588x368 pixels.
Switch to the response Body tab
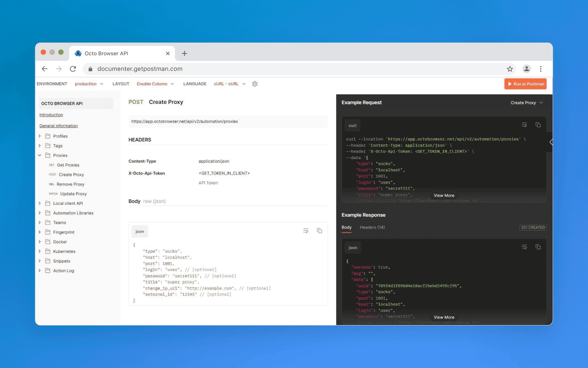pyautogui.click(x=347, y=227)
